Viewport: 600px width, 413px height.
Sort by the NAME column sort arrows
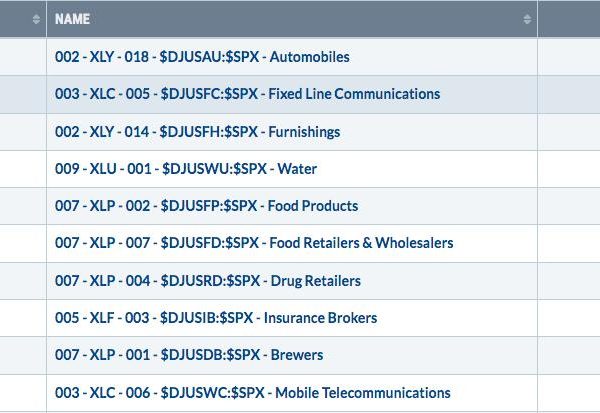(x=527, y=19)
